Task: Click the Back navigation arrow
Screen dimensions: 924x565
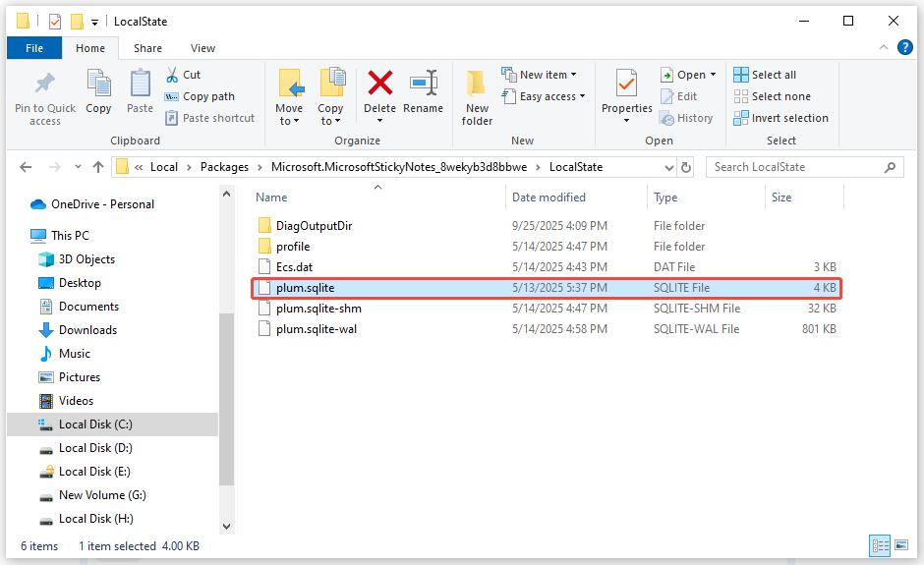Action: [x=26, y=167]
